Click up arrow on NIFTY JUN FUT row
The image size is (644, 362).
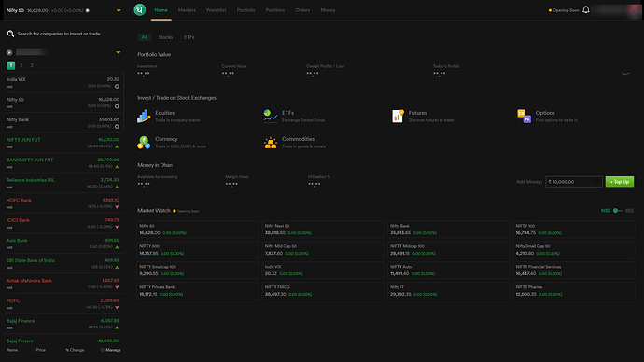click(x=117, y=146)
